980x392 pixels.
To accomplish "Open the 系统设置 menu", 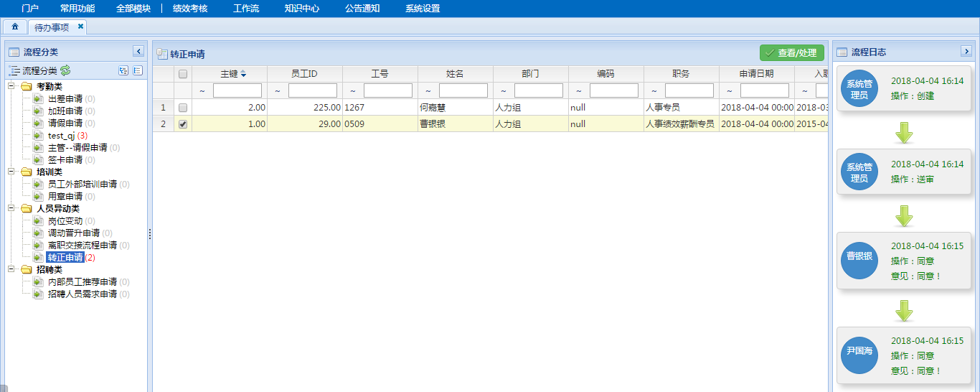I will coord(423,9).
